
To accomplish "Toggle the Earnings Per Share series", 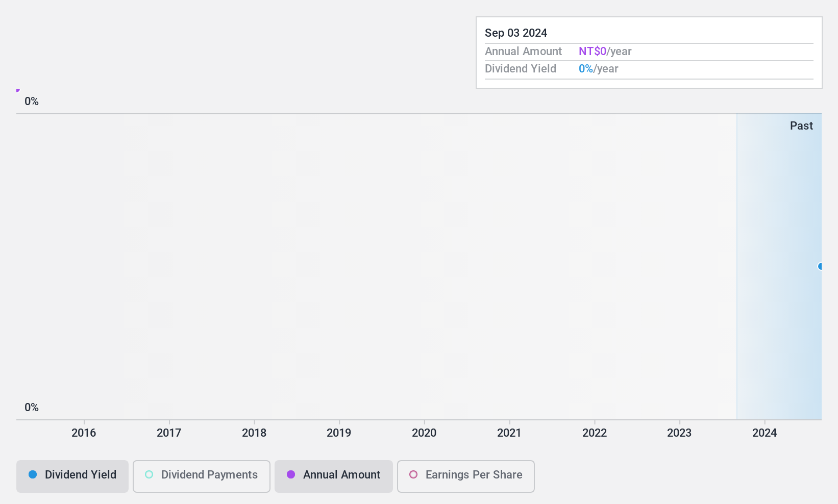I will click(x=466, y=476).
